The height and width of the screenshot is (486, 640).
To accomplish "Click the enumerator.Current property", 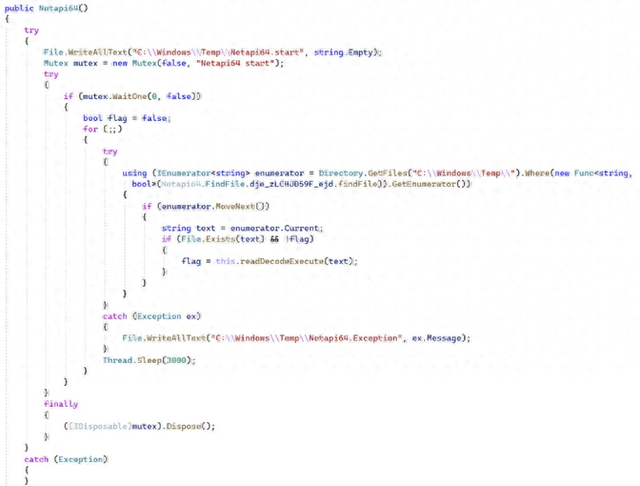I will pyautogui.click(x=274, y=229).
